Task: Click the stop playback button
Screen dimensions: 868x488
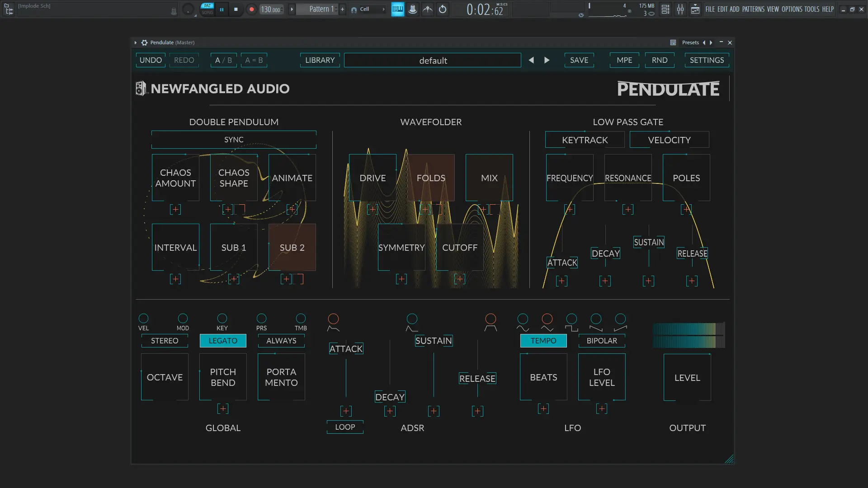Action: click(236, 9)
